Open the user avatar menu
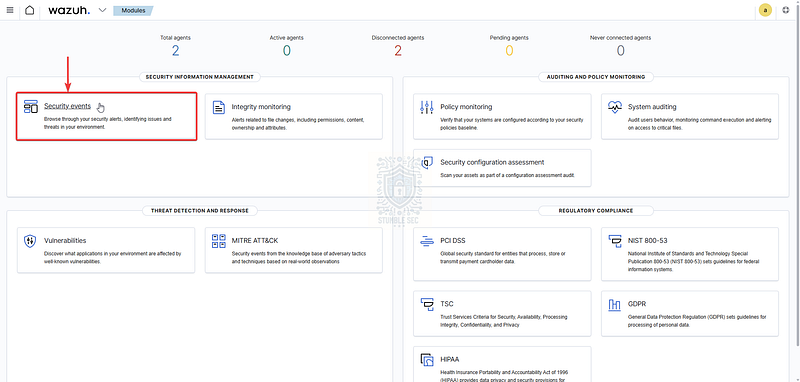This screenshot has height=382, width=800. (x=765, y=10)
